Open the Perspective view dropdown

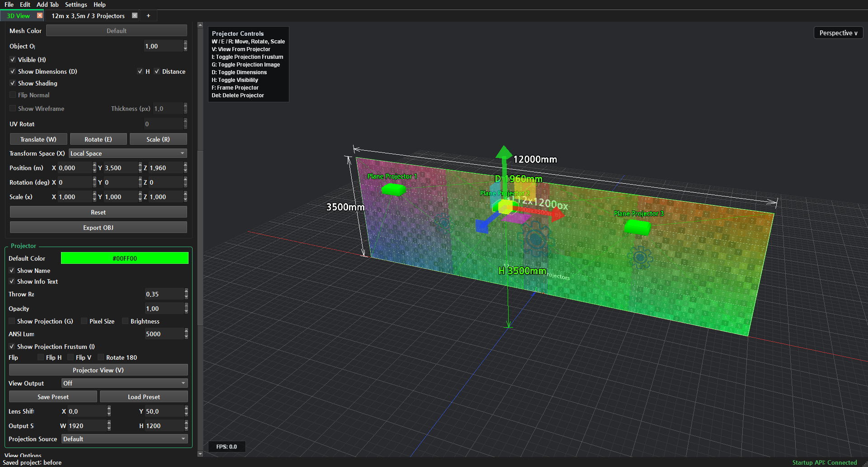click(x=838, y=33)
